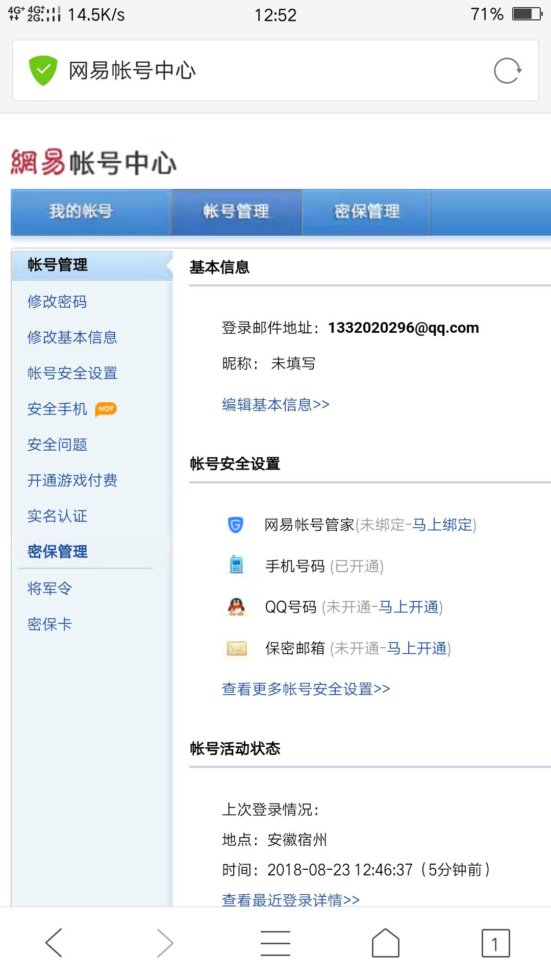This screenshot has width=551, height=980.
Task: Tap the NetEase 帐号中心 logo
Action: (93, 162)
